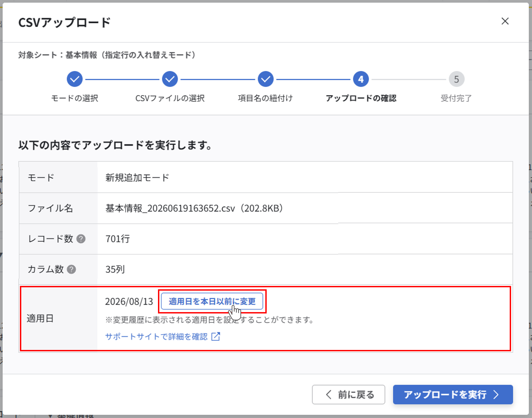Click the カラム数 row label
Image resolution: width=532 pixels, height=418 pixels.
tap(46, 269)
